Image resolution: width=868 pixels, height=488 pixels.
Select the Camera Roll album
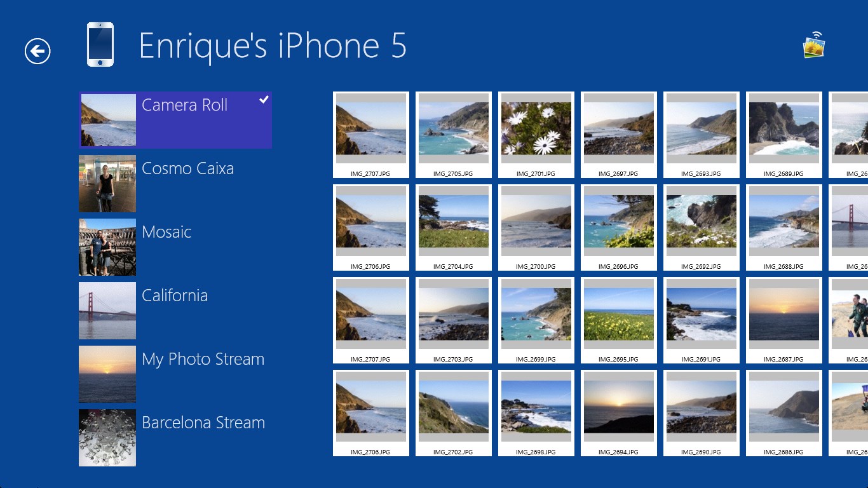(x=175, y=120)
